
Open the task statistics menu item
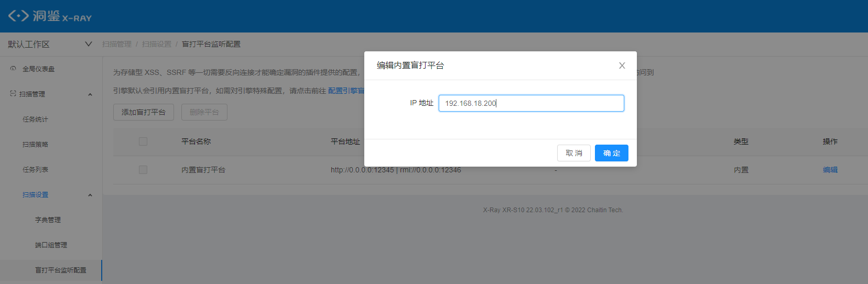(35, 119)
